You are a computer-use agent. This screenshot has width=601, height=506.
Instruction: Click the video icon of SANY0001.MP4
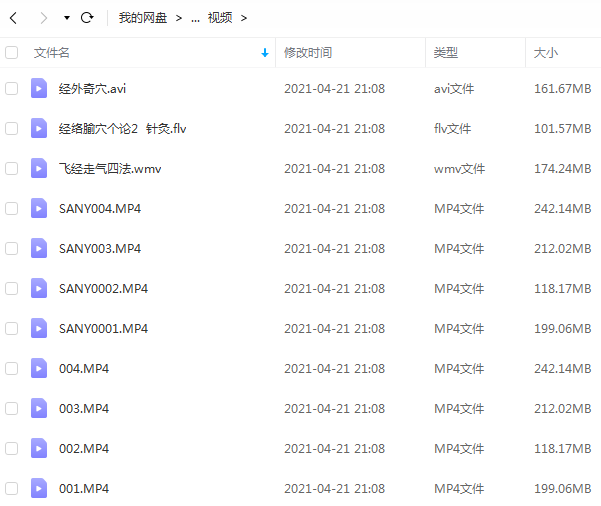(39, 328)
